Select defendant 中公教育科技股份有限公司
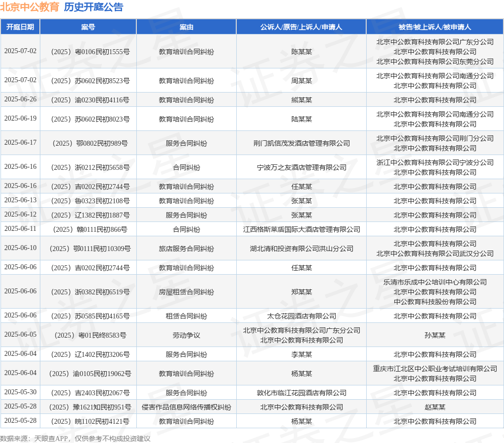This screenshot has height=443, width=504. click(x=435, y=302)
